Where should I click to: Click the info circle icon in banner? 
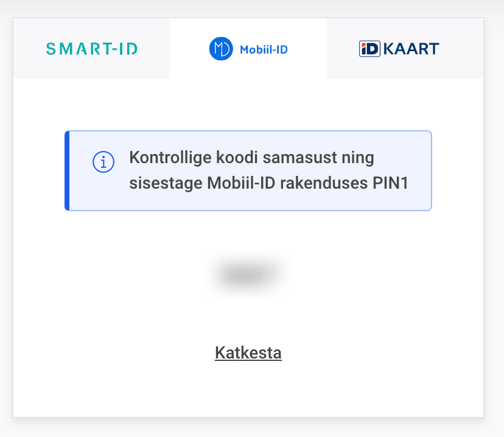tap(103, 163)
